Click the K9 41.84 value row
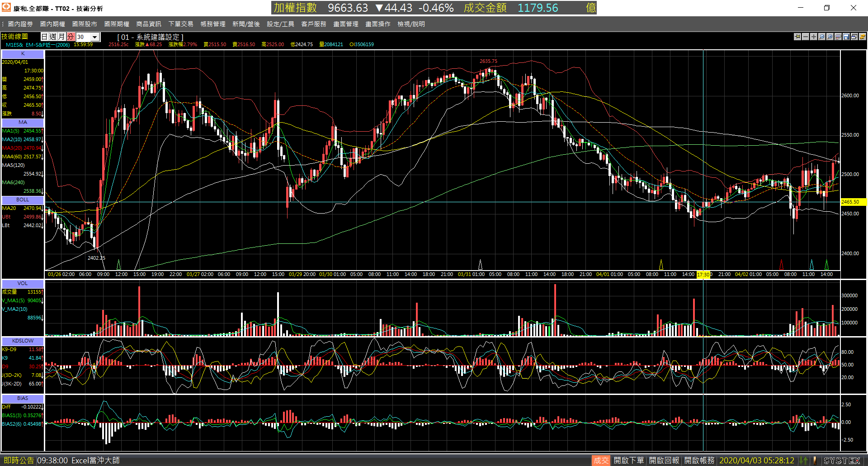 click(23, 358)
